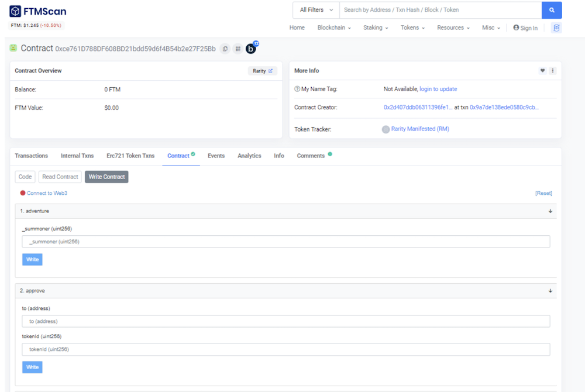The height and width of the screenshot is (392, 585).
Task: Click the Fantom icon beside Sign In
Action: click(x=556, y=27)
